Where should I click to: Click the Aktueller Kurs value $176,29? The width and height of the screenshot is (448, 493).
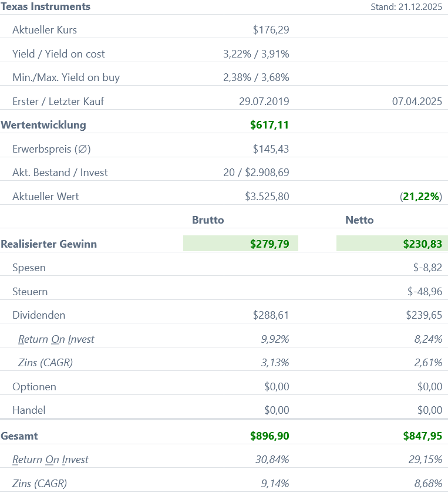point(271,30)
